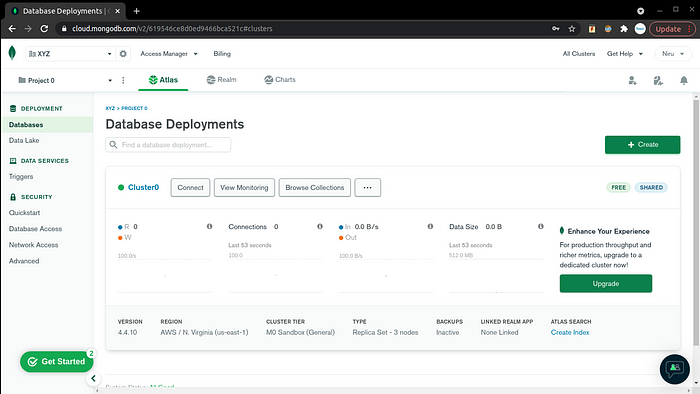700x394 pixels.
Task: Open Cluster0 more options ellipsis button
Action: click(x=367, y=187)
